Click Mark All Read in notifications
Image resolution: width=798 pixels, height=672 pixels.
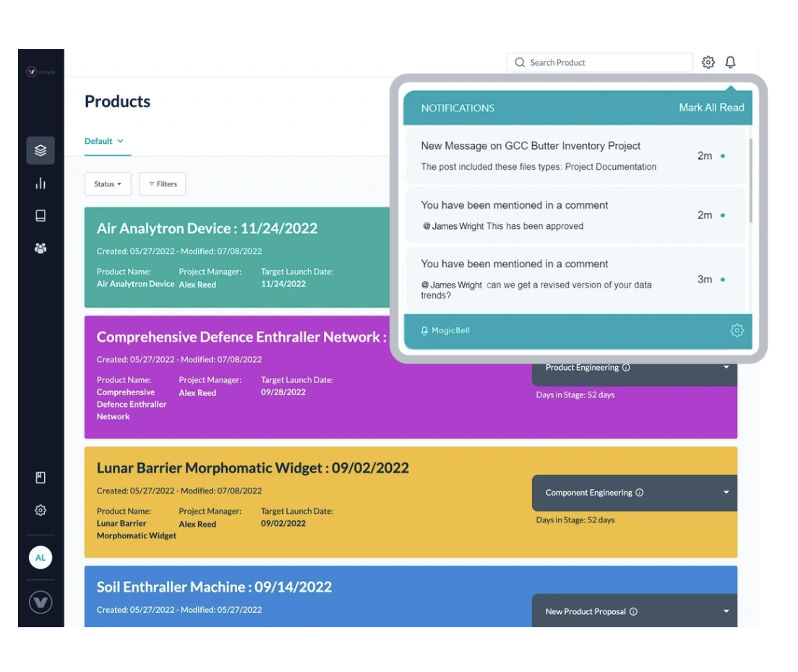coord(711,108)
